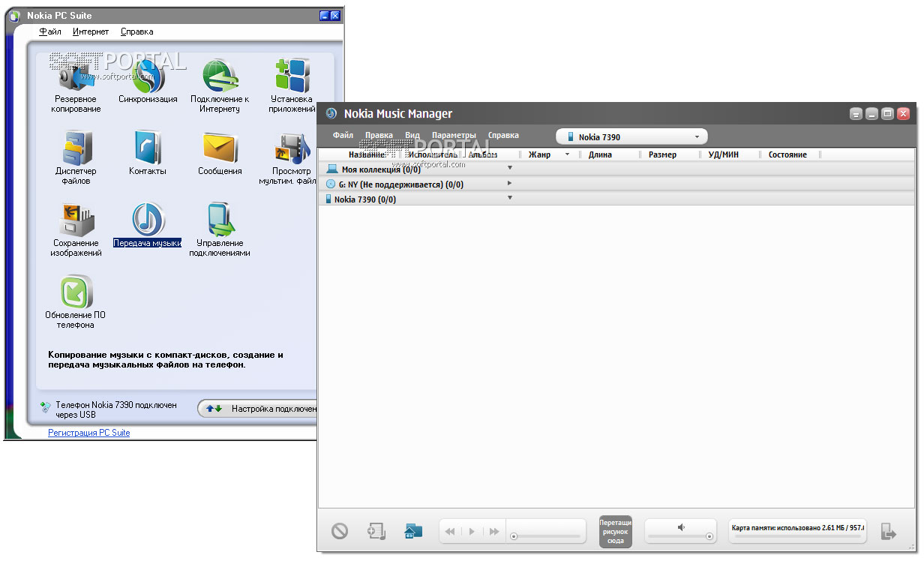Open the Сообщения envelope icon
924x561 pixels.
coord(220,147)
